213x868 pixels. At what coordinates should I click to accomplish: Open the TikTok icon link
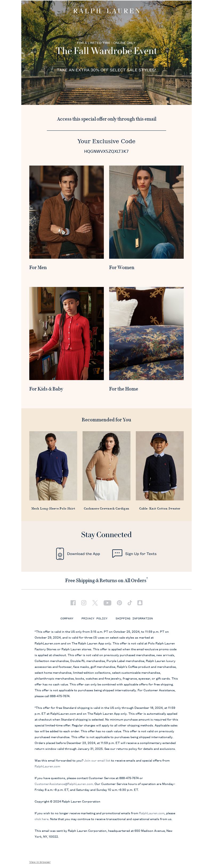click(x=130, y=603)
